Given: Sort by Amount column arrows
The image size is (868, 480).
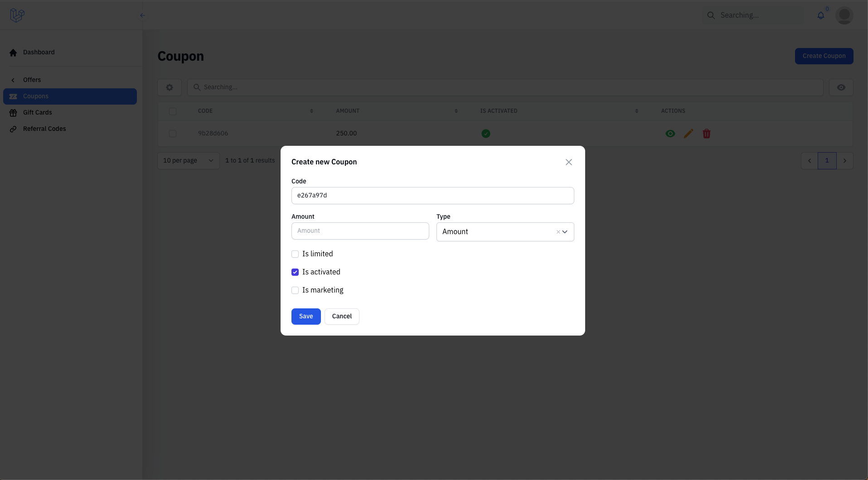Looking at the screenshot, I should point(456,111).
